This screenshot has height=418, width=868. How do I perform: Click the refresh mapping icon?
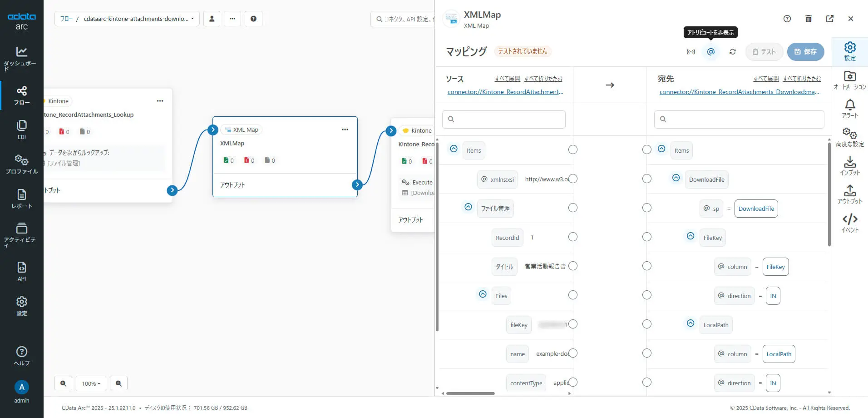pos(732,52)
